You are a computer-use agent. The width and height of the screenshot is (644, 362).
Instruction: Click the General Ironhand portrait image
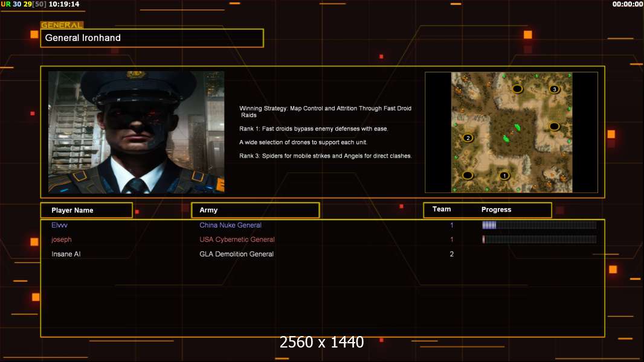137,132
